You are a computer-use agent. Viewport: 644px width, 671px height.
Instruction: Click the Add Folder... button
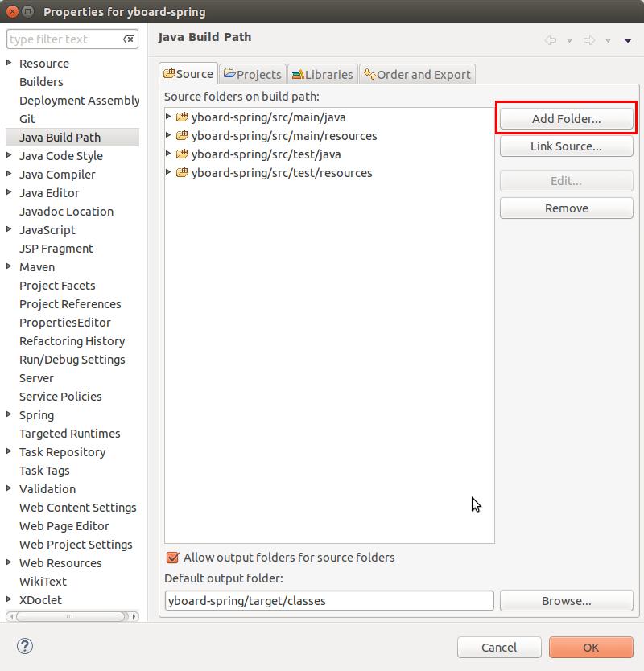(x=566, y=118)
